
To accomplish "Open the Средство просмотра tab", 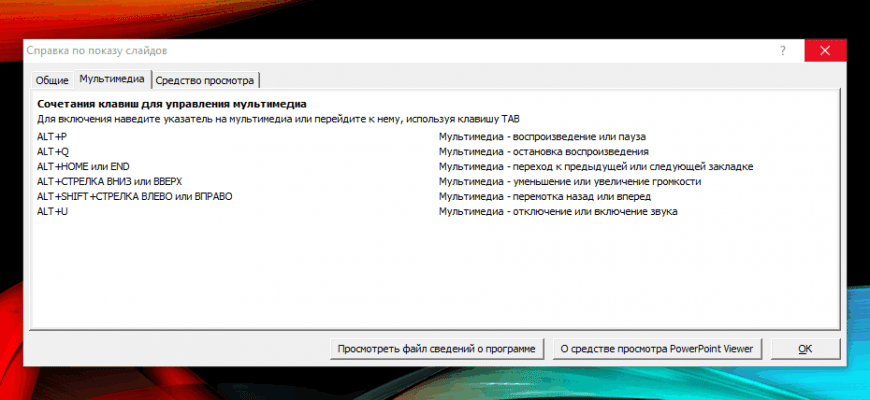I will (205, 80).
